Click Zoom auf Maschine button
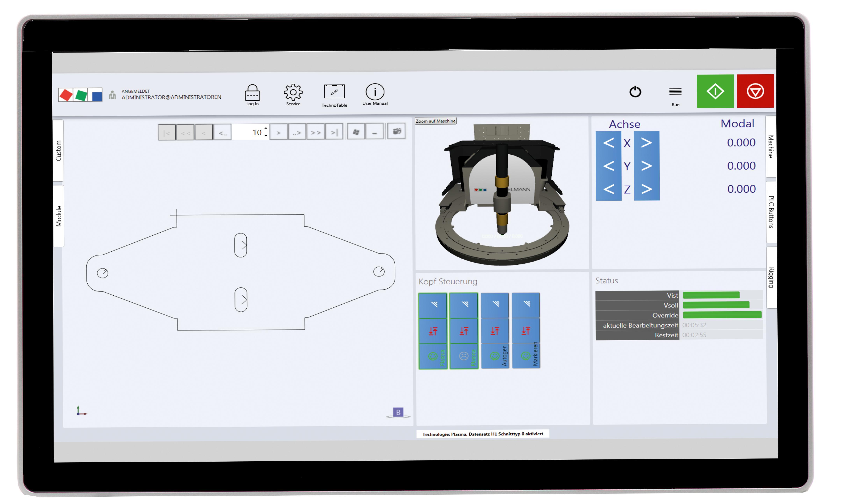The image size is (842, 504). (x=435, y=121)
